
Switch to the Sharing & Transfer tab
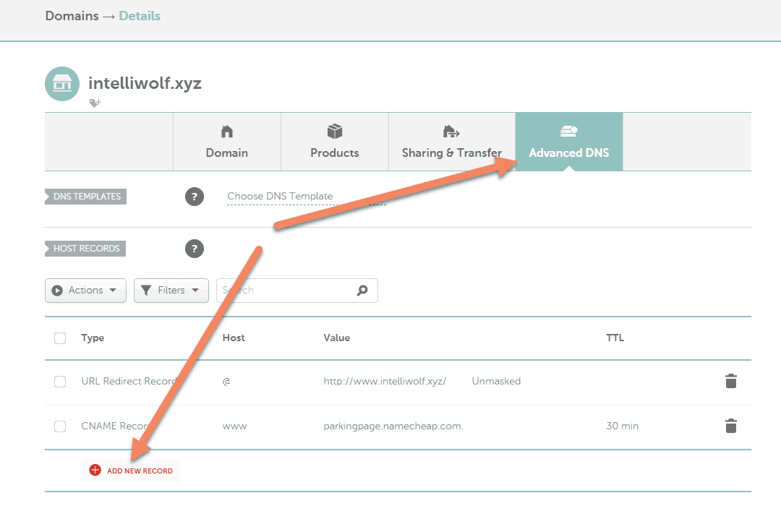(x=451, y=142)
